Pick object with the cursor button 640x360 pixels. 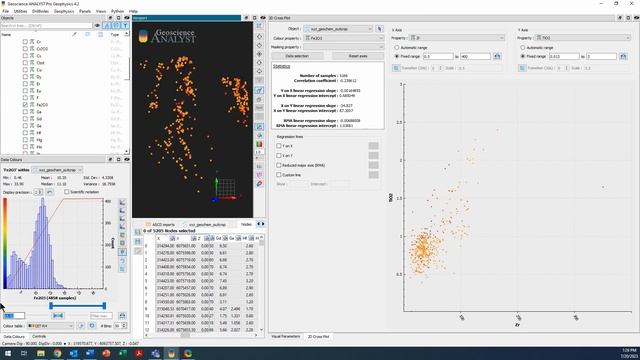(380, 29)
